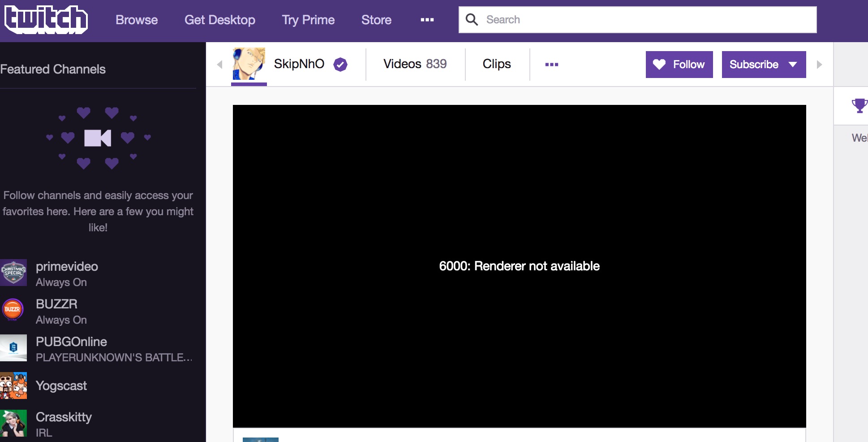Open the more options menu beside Clips
Screen dimensions: 868x442
pos(552,64)
